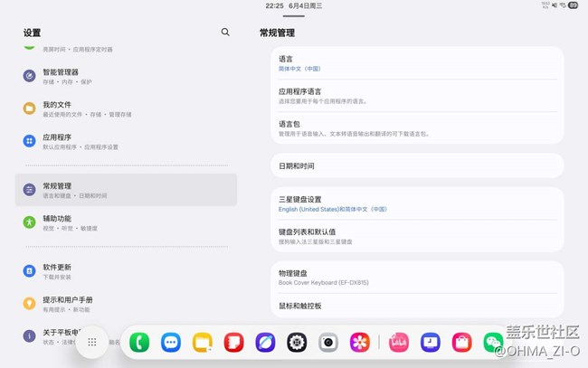Tap the battery indicator in the status bar

(573, 5)
